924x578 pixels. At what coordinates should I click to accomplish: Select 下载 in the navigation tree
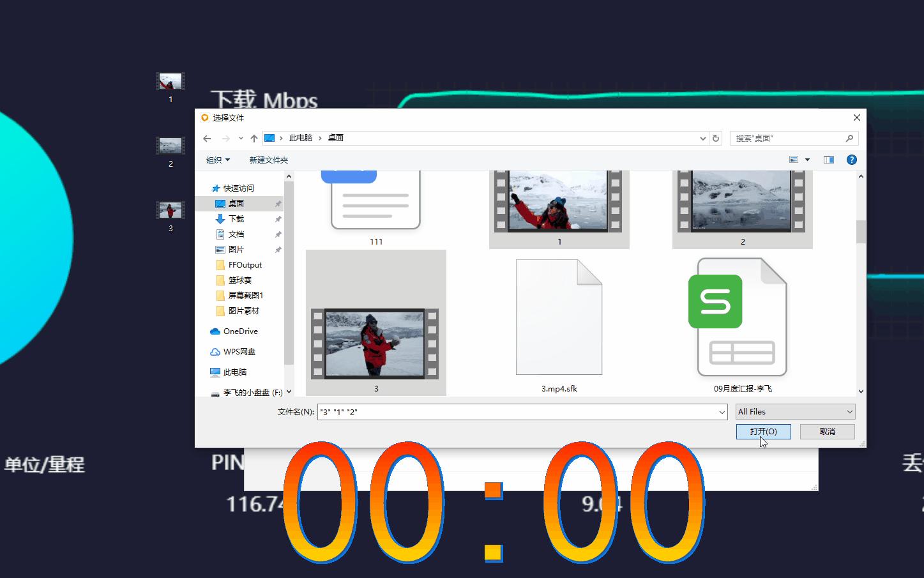tap(236, 219)
